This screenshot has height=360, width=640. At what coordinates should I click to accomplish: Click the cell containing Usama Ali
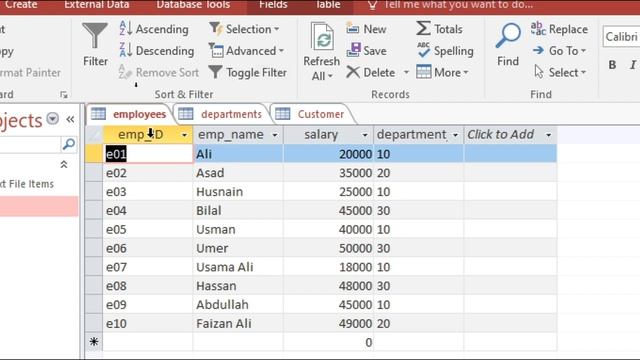coord(238,267)
